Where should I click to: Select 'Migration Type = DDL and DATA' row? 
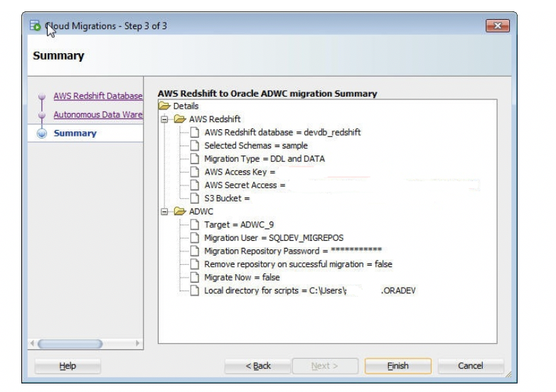point(264,158)
